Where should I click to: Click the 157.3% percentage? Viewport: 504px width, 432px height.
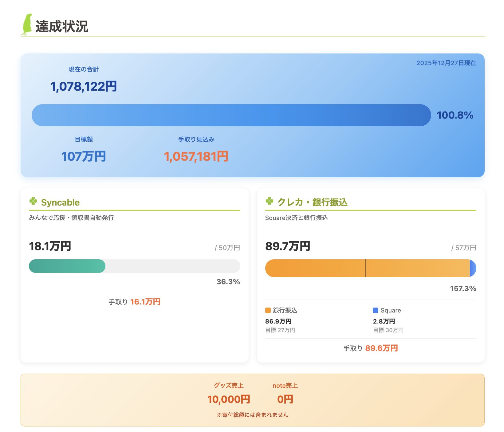pyautogui.click(x=463, y=289)
